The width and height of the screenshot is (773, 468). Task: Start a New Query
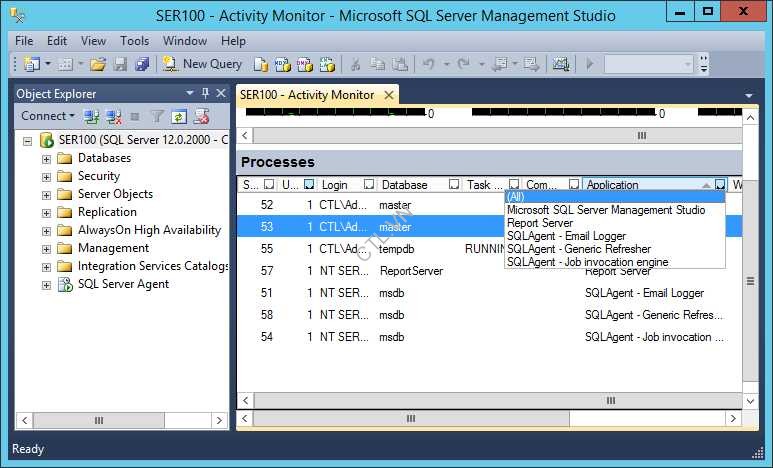tap(203, 64)
